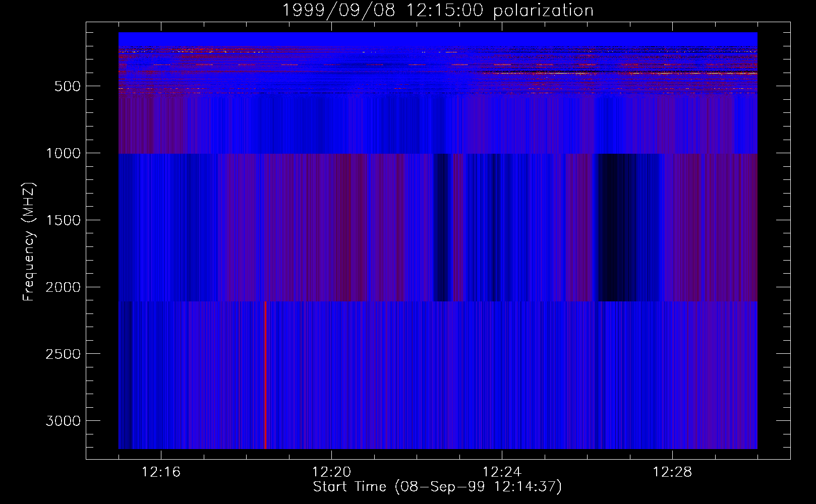This screenshot has width=816, height=504.
Task: Click the 3000 frequency tick label
Action: point(63,421)
